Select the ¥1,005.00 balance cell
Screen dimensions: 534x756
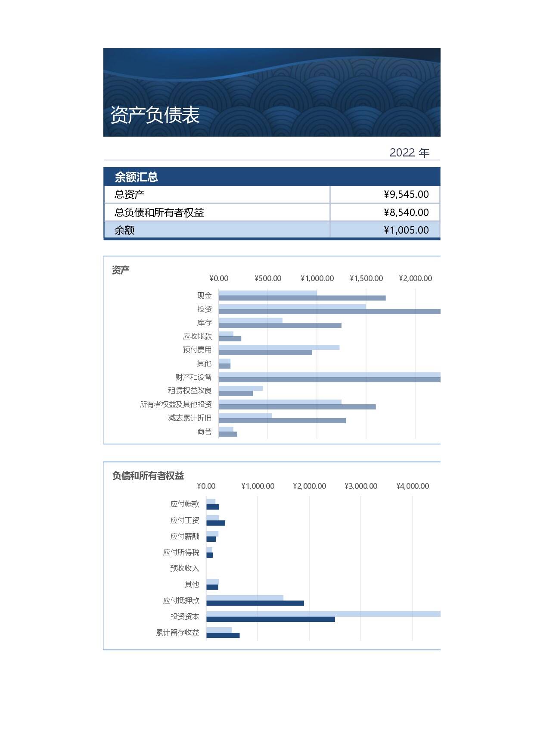click(x=406, y=230)
